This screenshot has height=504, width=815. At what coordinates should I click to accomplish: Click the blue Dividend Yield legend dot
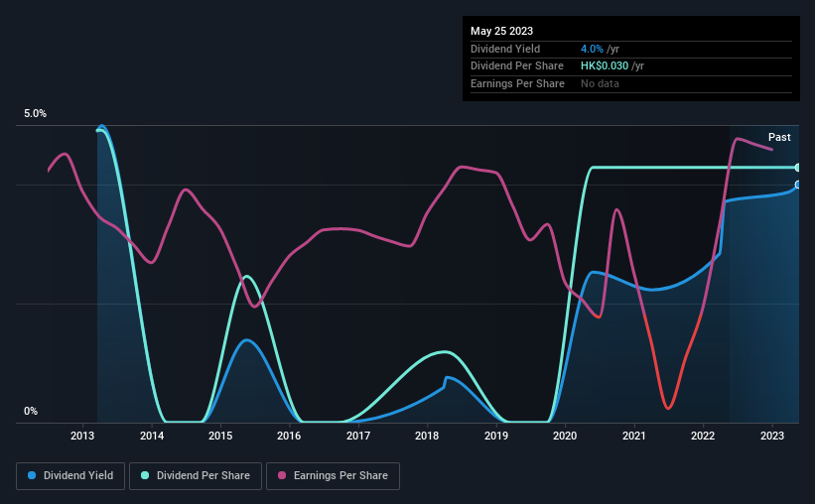(32, 475)
